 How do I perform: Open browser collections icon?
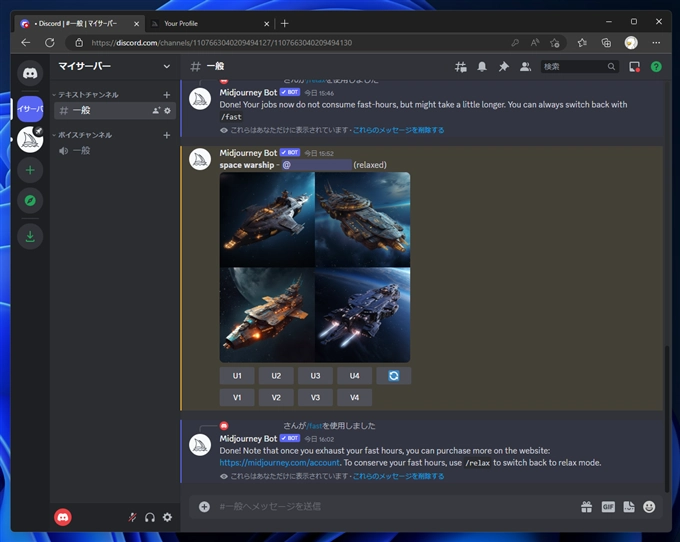(x=606, y=42)
